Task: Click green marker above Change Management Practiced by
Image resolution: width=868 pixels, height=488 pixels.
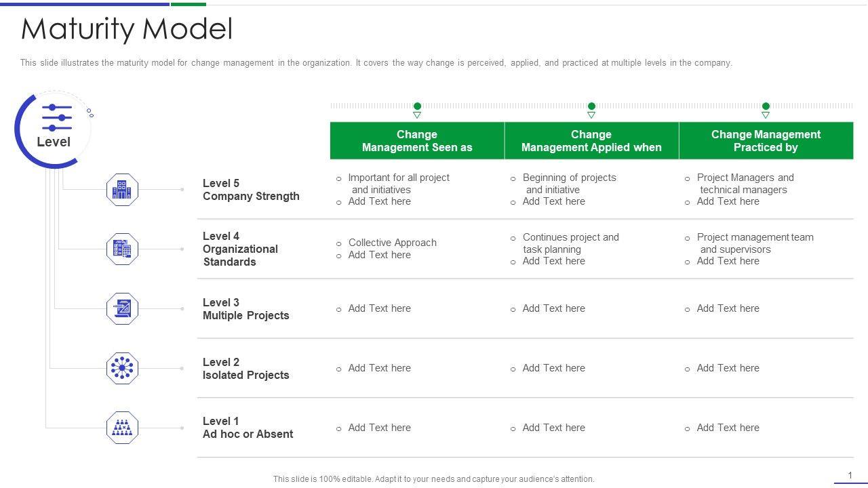Action: coord(766,106)
